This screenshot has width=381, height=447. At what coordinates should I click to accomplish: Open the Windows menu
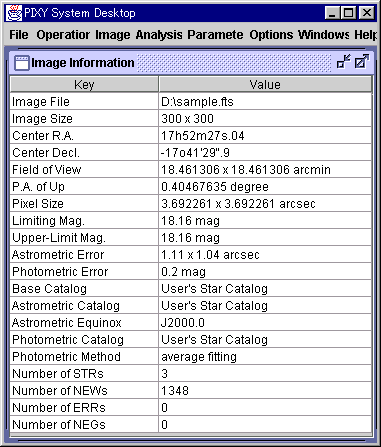click(x=324, y=35)
